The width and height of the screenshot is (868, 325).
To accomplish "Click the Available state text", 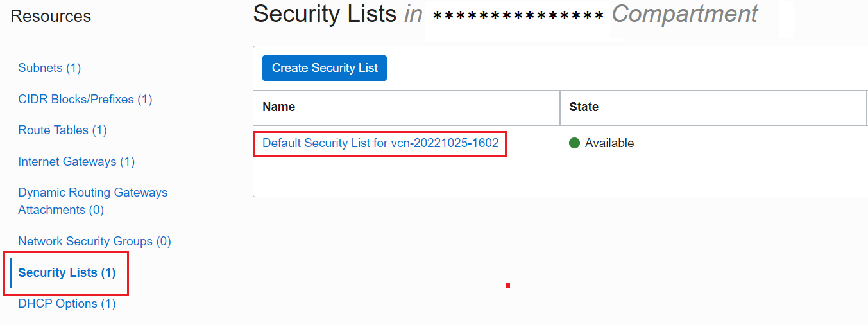I will [609, 143].
